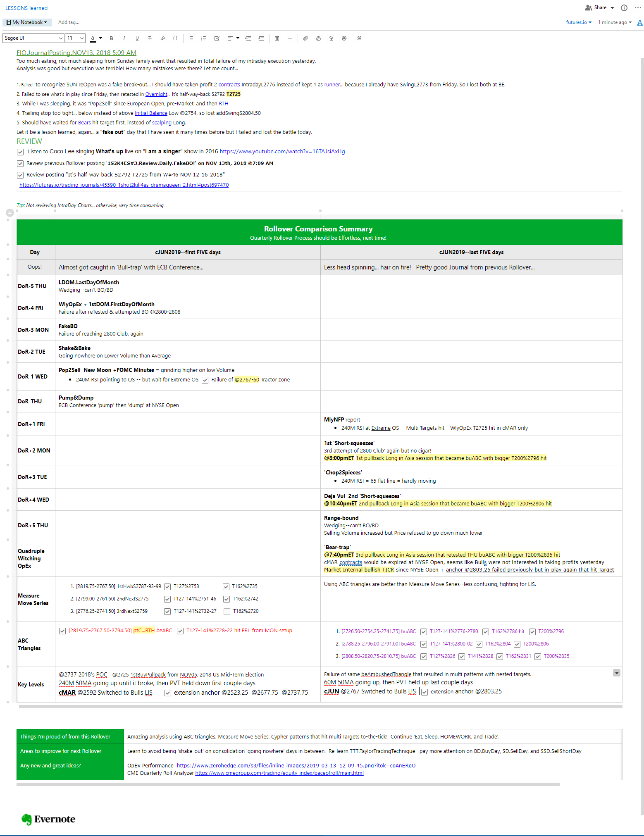Image resolution: width=644 pixels, height=836 pixels.
Task: Open the futures.io dropdown
Action: click(x=579, y=22)
